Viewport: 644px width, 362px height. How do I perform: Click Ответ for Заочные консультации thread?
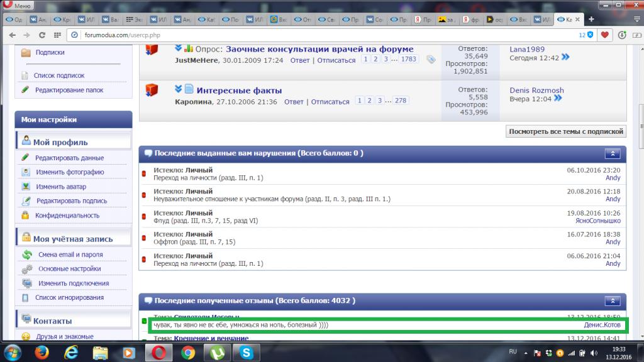point(300,60)
